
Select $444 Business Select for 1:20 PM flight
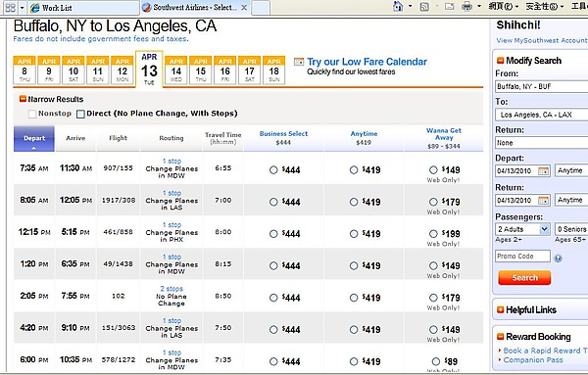(x=273, y=265)
